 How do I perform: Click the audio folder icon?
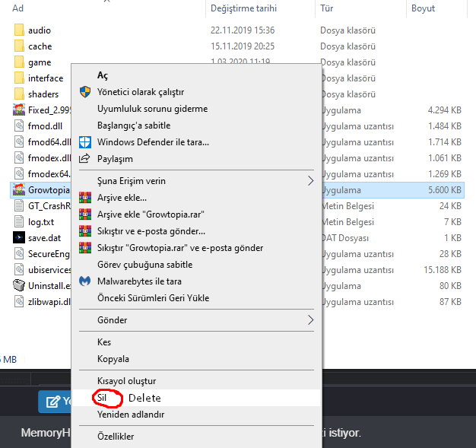click(19, 30)
